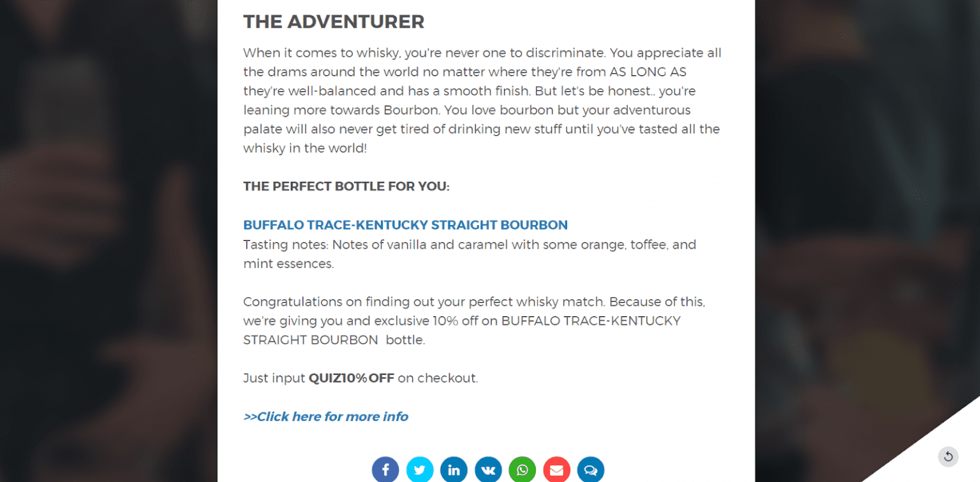Share the result on Facebook

(385, 470)
